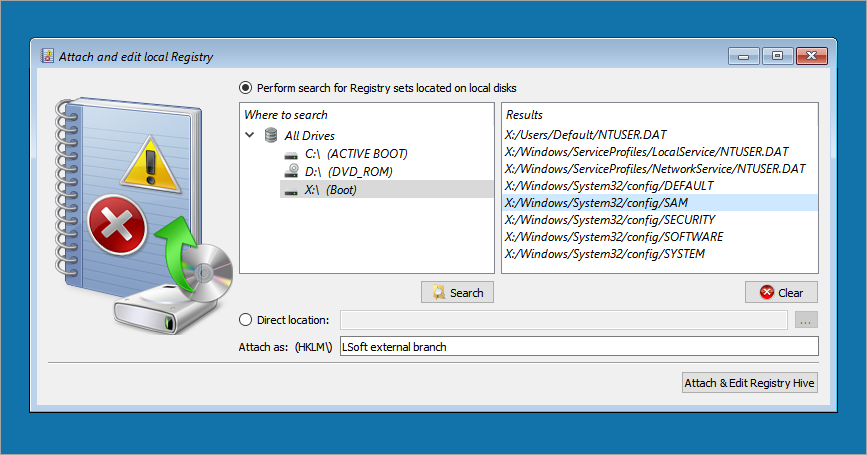Click the C:\ hard drive icon
This screenshot has width=867, height=455.
pyautogui.click(x=291, y=155)
